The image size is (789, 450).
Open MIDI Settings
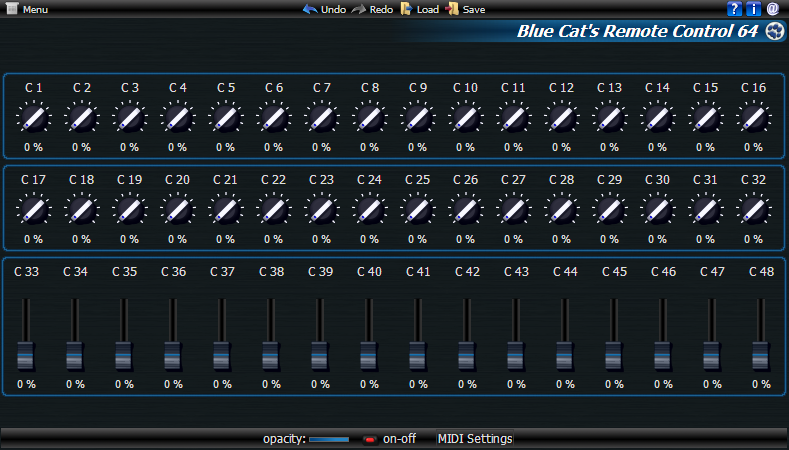point(475,439)
